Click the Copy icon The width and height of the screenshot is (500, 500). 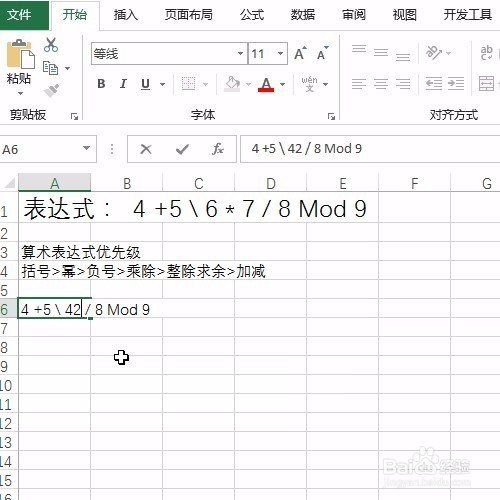pyautogui.click(x=50, y=68)
